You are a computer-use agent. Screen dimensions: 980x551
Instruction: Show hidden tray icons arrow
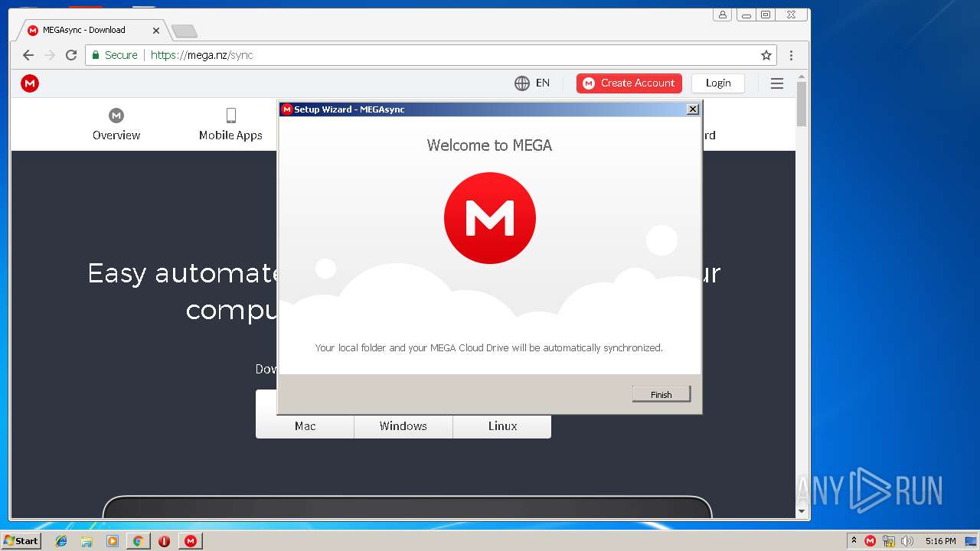854,540
